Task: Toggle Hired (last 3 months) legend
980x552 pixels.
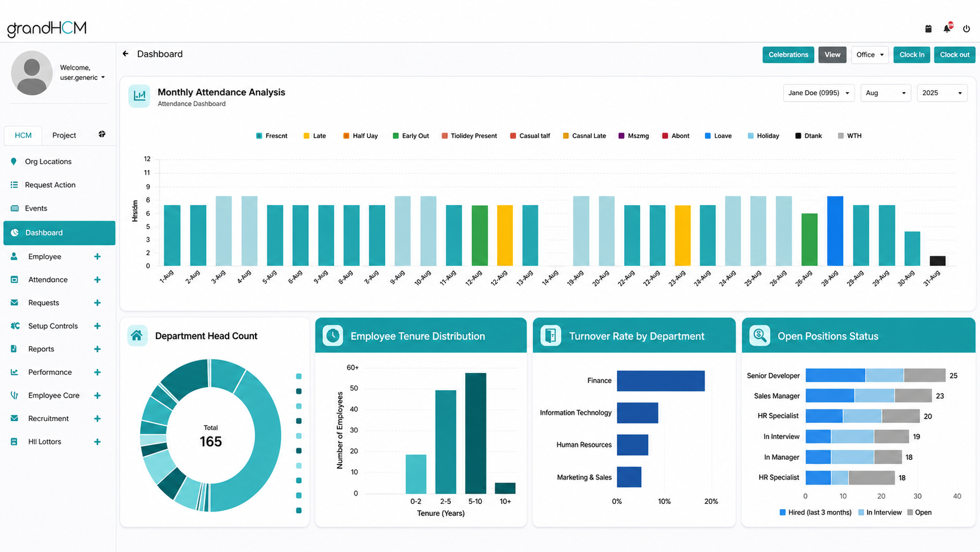Action: 815,512
